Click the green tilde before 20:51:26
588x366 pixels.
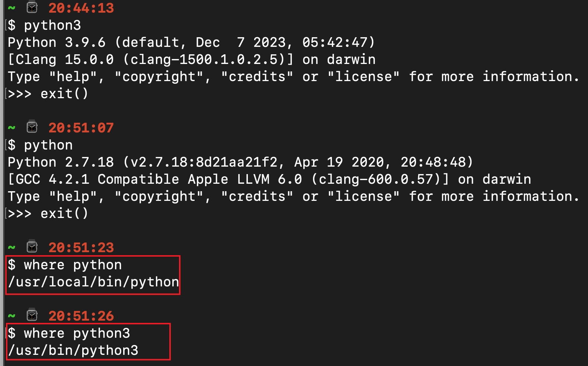(12, 316)
